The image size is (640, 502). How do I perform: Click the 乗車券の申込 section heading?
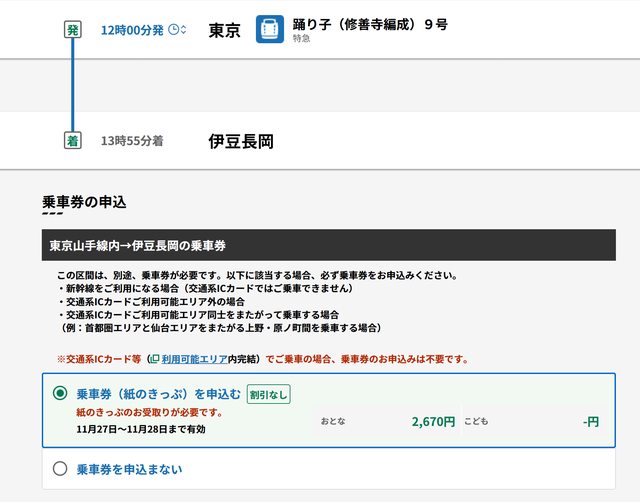84,202
